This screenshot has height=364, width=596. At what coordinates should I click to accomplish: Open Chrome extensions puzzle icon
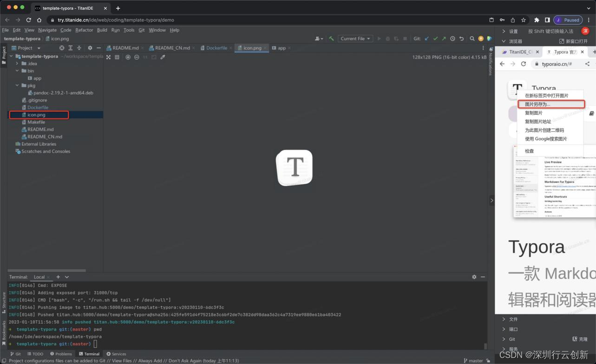click(537, 20)
